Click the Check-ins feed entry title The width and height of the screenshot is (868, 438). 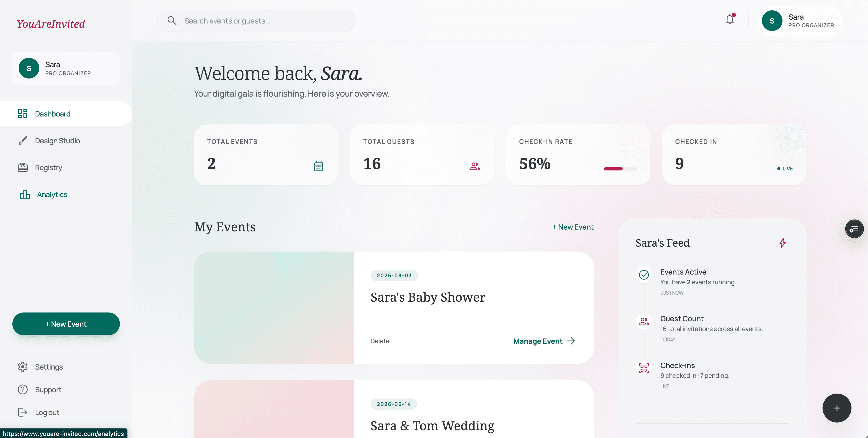677,366
